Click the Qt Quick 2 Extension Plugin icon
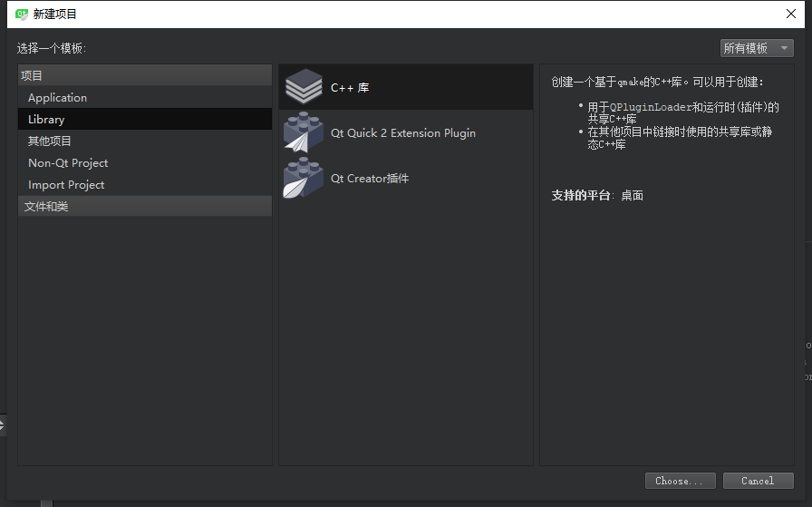This screenshot has width=812, height=507. pos(304,132)
